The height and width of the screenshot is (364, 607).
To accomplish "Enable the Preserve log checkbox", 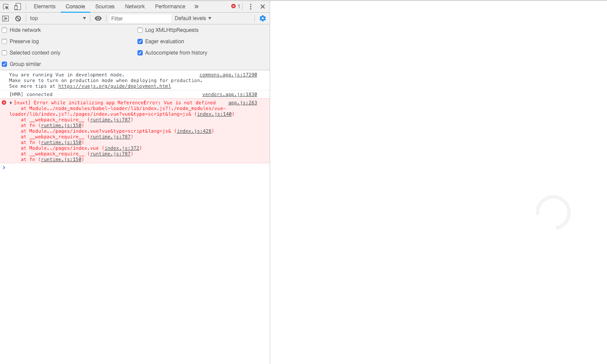I will (x=4, y=41).
